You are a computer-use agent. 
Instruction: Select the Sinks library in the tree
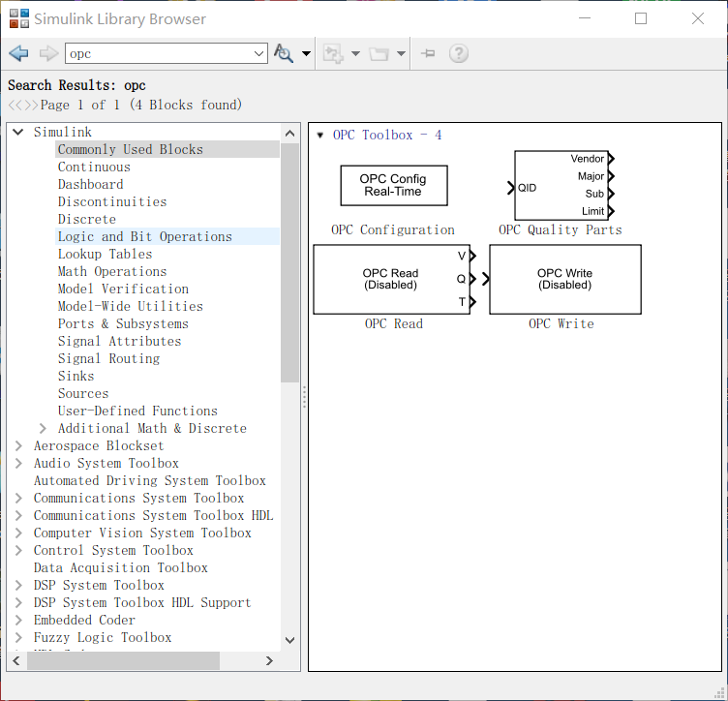point(76,376)
